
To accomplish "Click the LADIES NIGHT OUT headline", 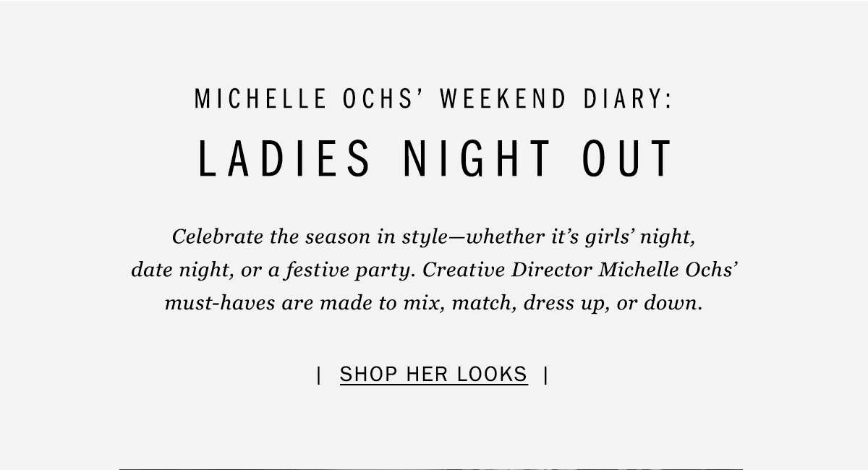I will 435,159.
